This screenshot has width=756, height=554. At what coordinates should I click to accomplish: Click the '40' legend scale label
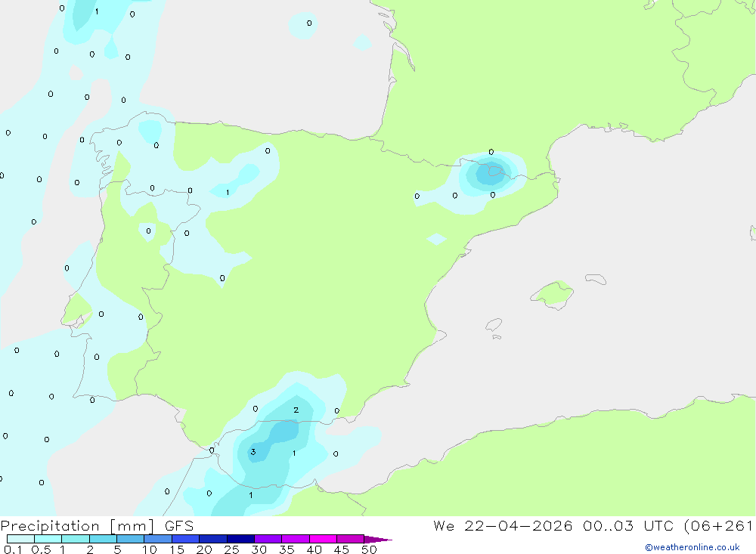[314, 549]
